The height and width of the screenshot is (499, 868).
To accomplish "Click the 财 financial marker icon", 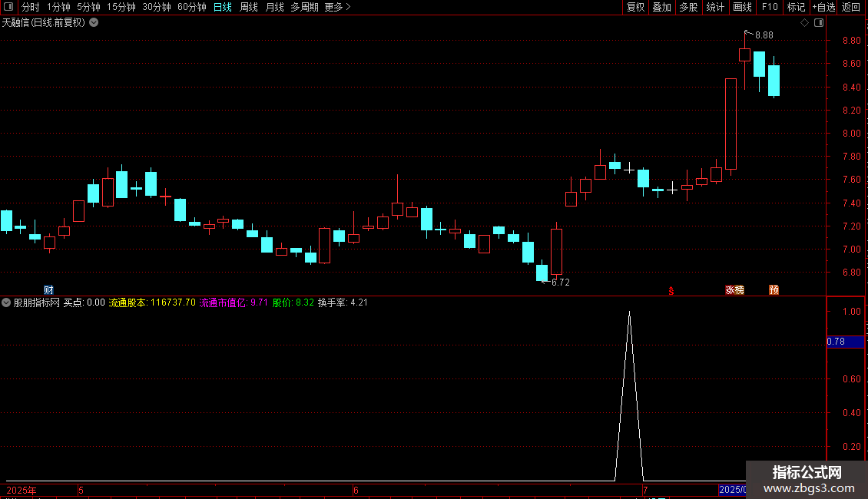I will [48, 290].
